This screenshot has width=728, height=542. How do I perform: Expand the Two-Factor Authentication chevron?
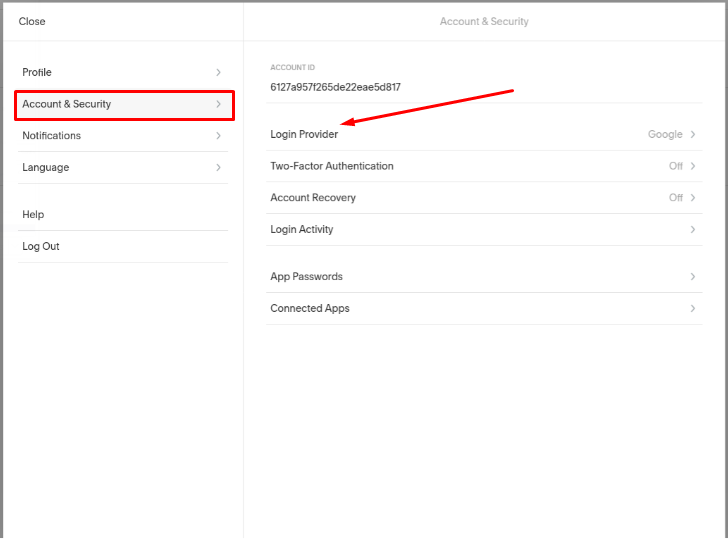(x=693, y=166)
